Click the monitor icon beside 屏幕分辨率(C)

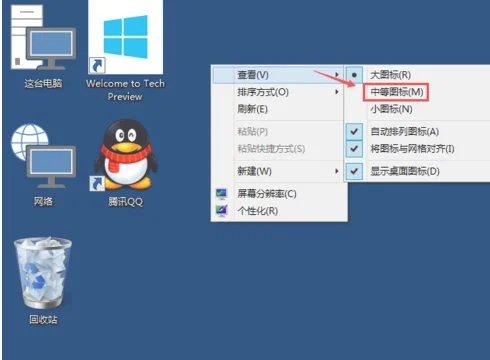point(221,194)
